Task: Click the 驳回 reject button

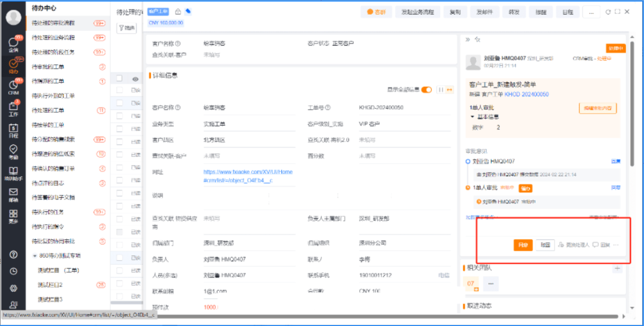Action: [545, 245]
